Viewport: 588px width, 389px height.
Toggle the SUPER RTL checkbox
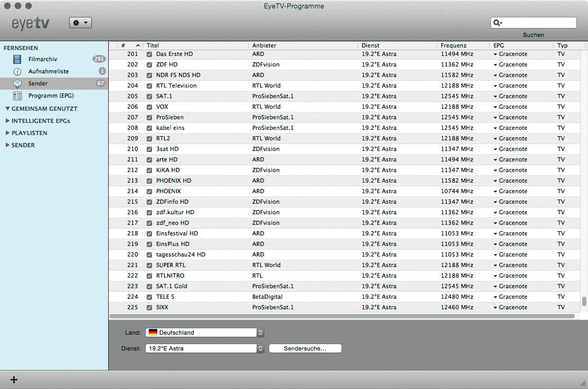tap(149, 265)
